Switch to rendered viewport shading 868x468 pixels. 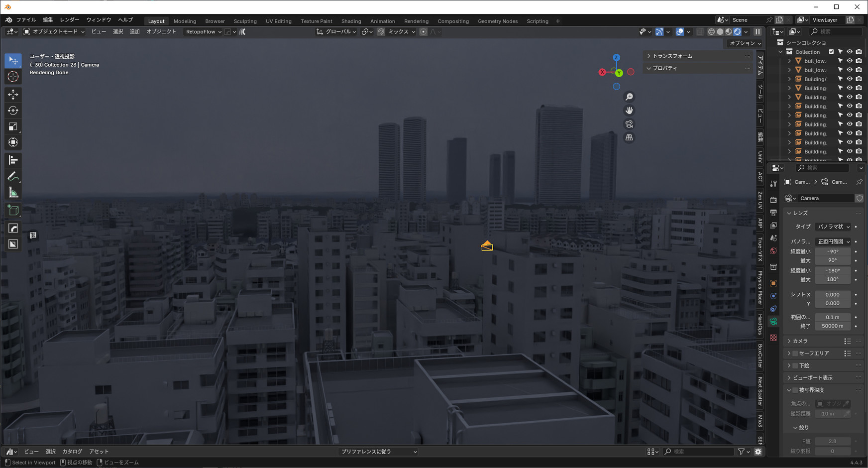(738, 32)
